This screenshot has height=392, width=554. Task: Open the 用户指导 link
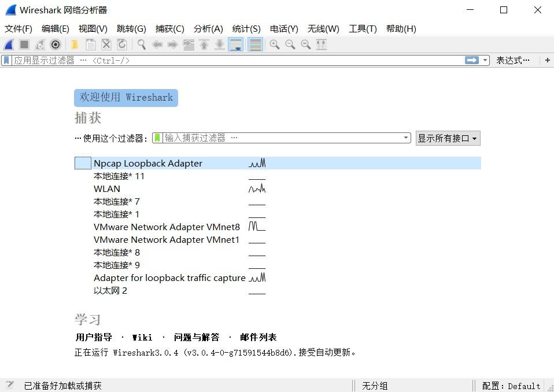tap(94, 337)
